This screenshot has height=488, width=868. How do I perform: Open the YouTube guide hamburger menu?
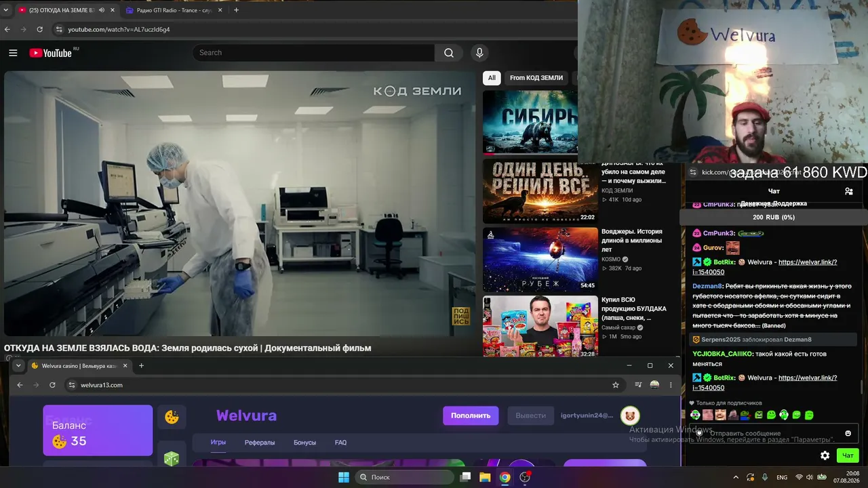[13, 53]
